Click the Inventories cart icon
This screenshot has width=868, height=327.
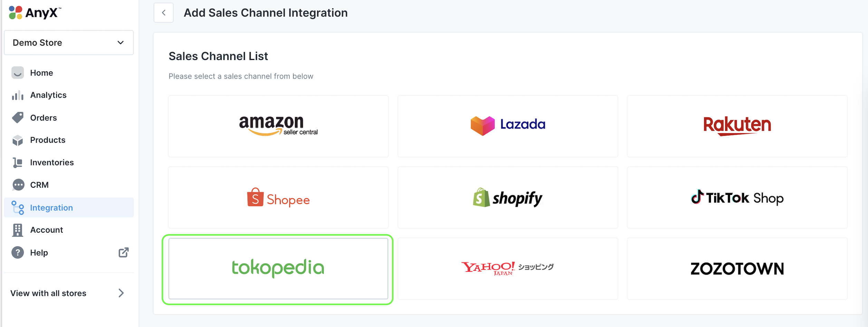18,162
